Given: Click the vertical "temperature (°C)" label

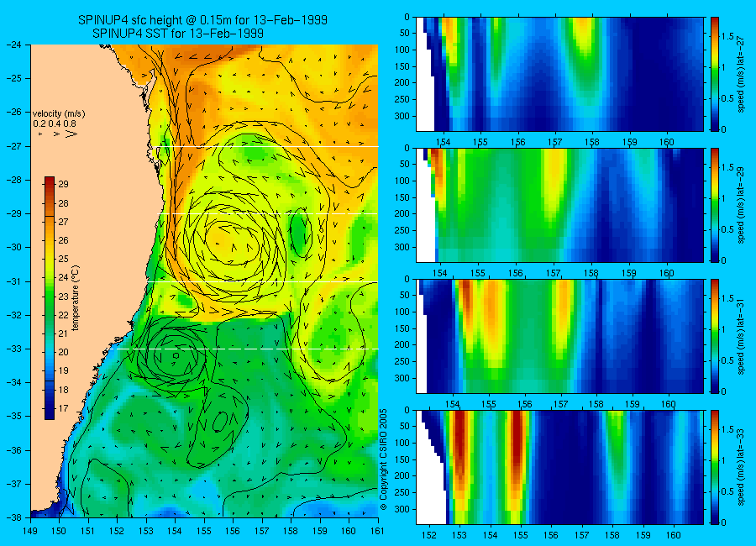Looking at the screenshot, I should pyautogui.click(x=76, y=298).
